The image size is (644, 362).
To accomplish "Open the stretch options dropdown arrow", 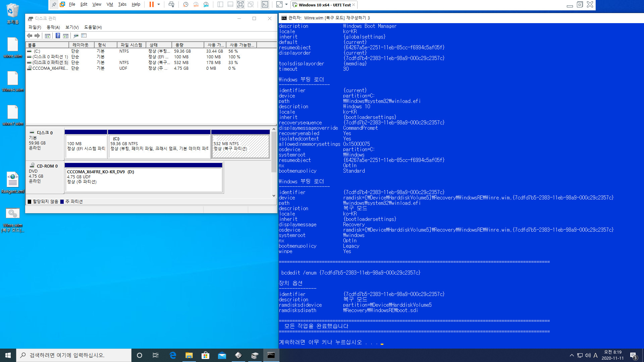I will tap(286, 4).
